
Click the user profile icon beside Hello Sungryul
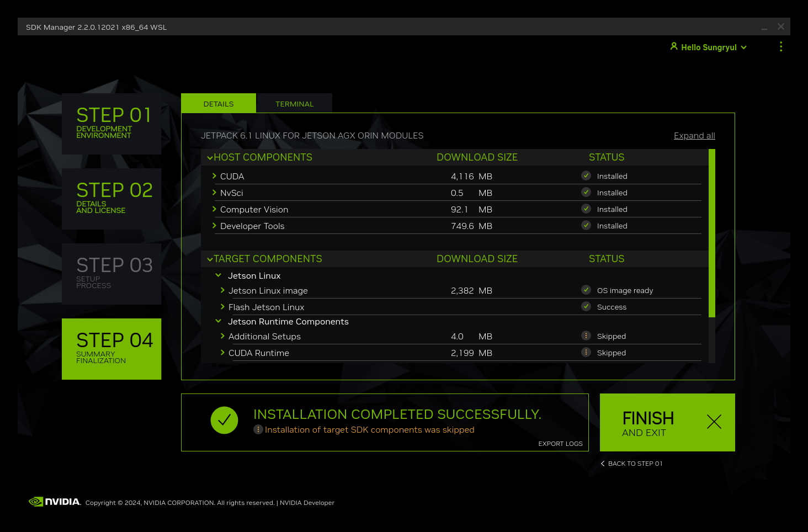click(x=674, y=46)
